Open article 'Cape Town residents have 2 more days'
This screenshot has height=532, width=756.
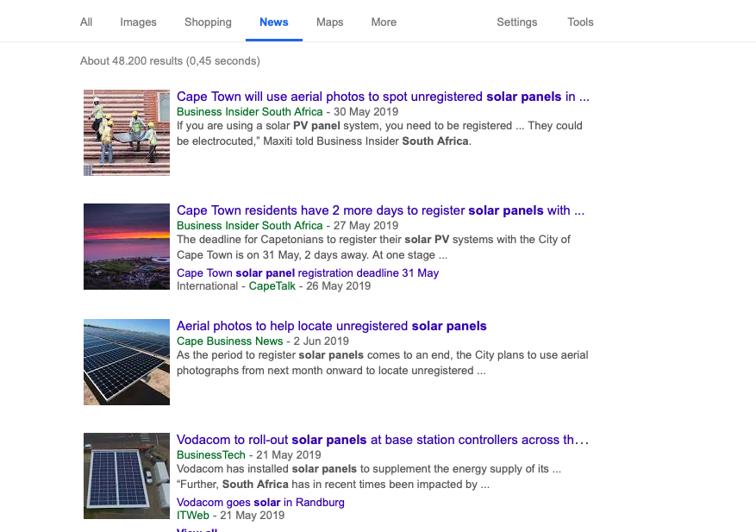click(x=380, y=210)
